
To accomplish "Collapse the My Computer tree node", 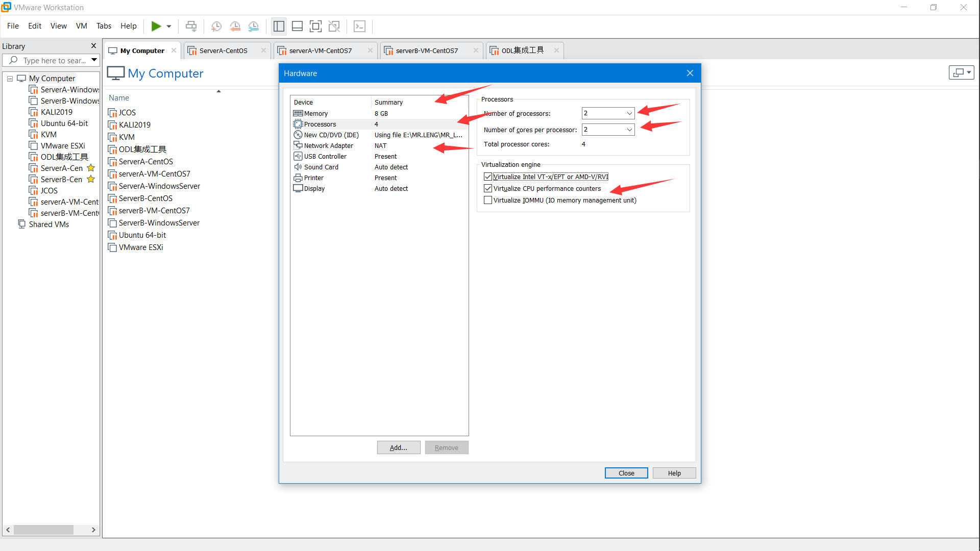I will [10, 79].
